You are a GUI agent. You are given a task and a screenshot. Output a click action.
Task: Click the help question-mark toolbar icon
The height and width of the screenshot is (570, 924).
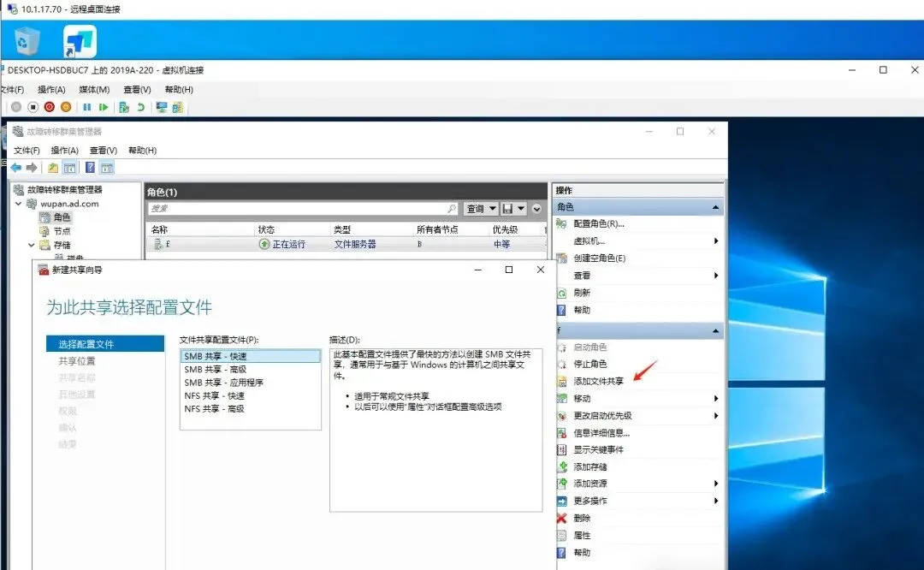[90, 168]
